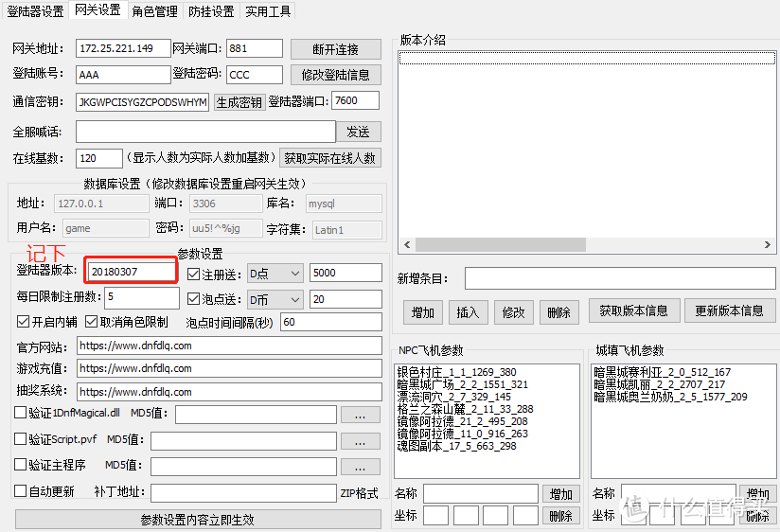This screenshot has height=532, width=780.
Task: Click the 修改登陆信息 button
Action: coord(336,75)
